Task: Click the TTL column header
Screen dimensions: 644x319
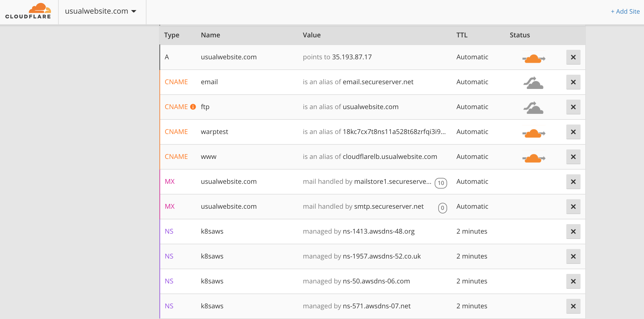Action: [x=462, y=35]
